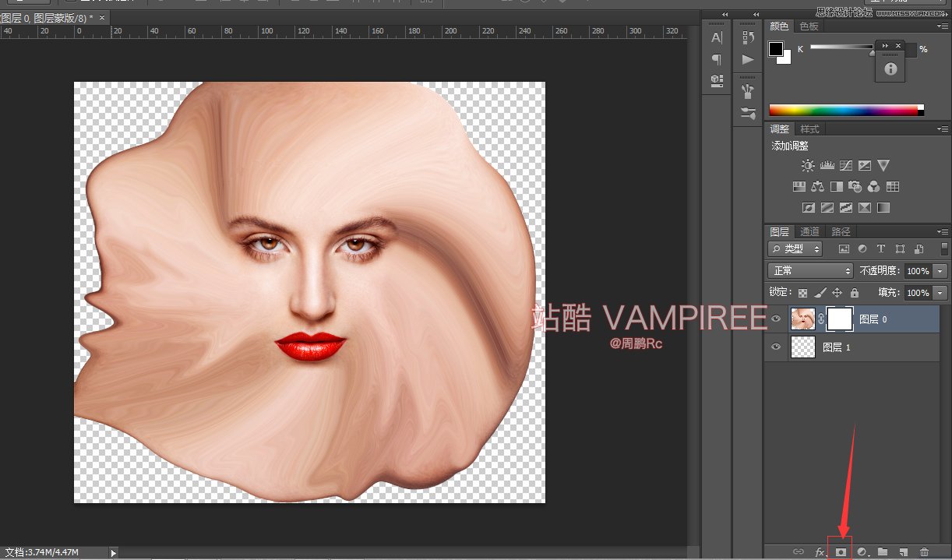Open the Info panel icon

[891, 69]
